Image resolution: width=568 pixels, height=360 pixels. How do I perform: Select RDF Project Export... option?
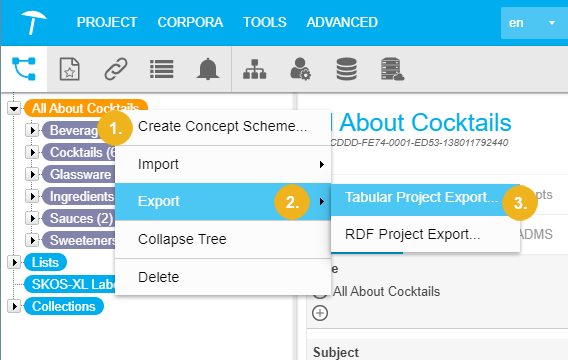pos(425,234)
